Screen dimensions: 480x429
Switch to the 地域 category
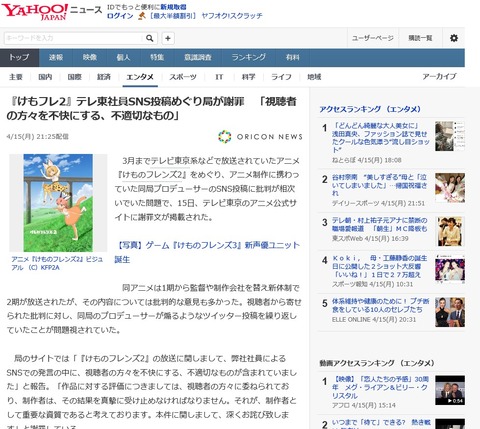point(314,77)
